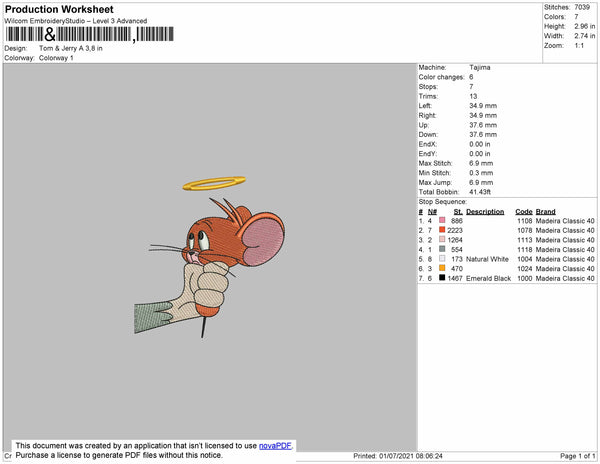Screen dimensions: 600x464
Task: Click the Zoom value 1:1
Action: pos(579,46)
